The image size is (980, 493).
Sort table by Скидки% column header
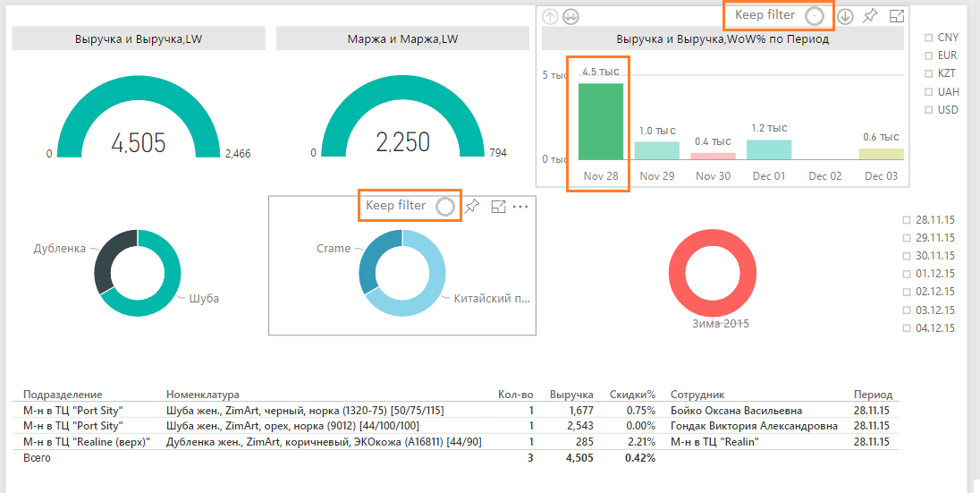(x=632, y=395)
